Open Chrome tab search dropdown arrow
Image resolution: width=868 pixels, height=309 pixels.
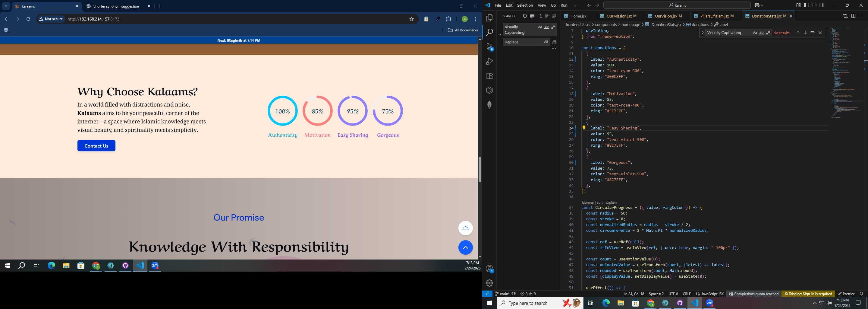(x=6, y=6)
